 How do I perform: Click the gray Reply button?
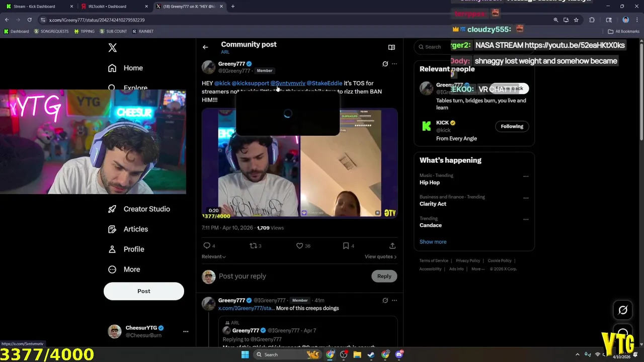(x=384, y=276)
